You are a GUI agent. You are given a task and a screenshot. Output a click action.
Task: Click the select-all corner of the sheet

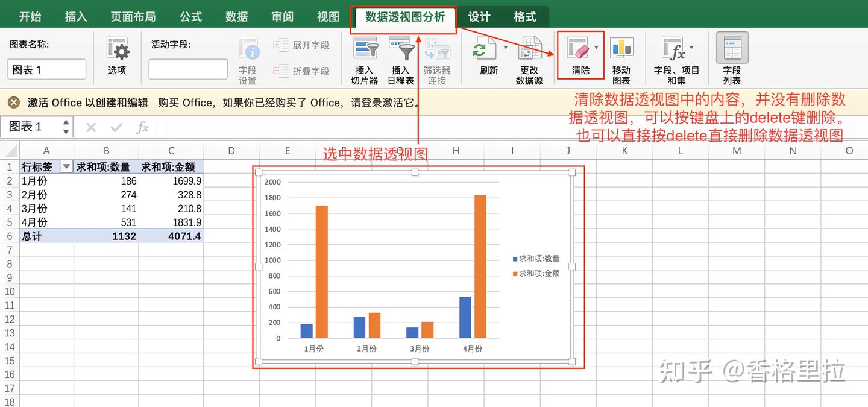[10, 151]
